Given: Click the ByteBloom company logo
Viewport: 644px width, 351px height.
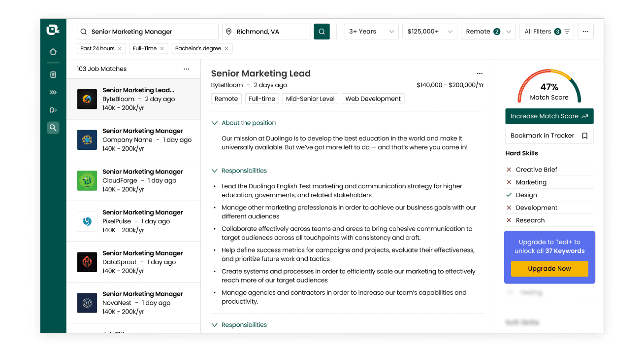Looking at the screenshot, I should (x=87, y=99).
